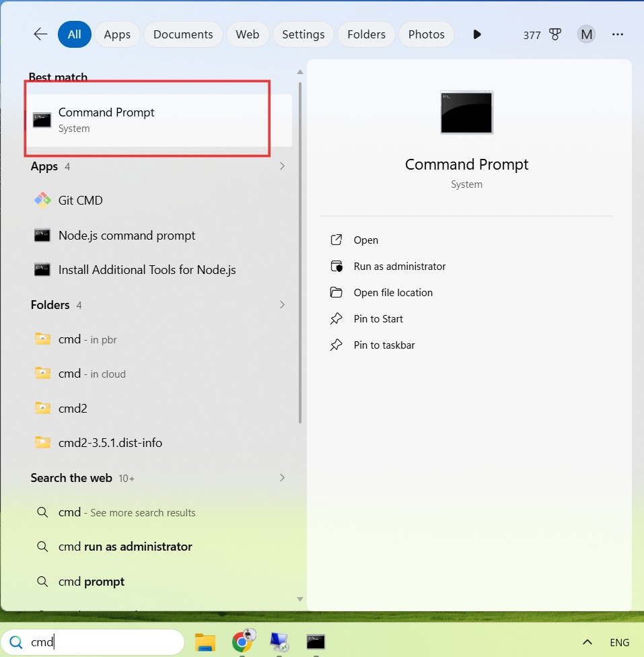Click scroll up arrow of results list
The width and height of the screenshot is (644, 657).
(x=300, y=72)
